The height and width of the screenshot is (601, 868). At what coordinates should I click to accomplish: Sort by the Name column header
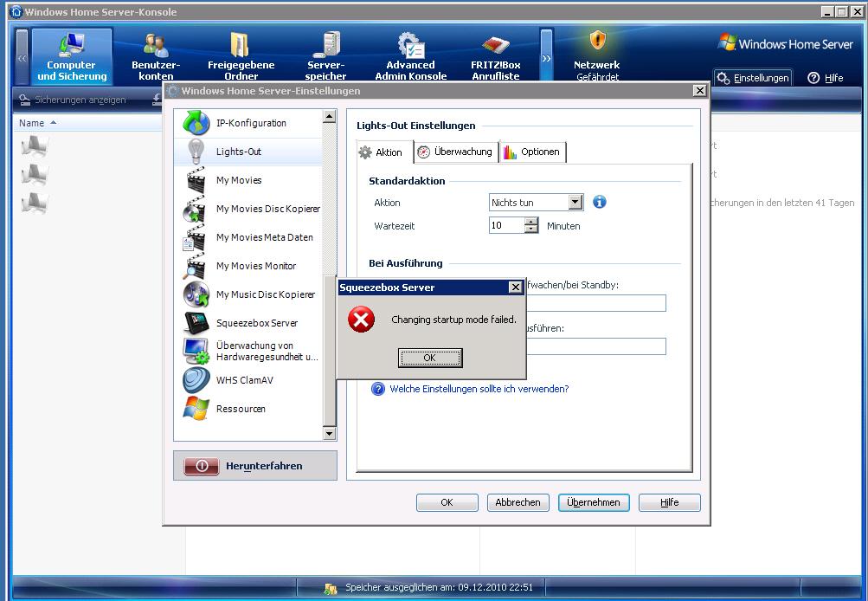tap(37, 123)
